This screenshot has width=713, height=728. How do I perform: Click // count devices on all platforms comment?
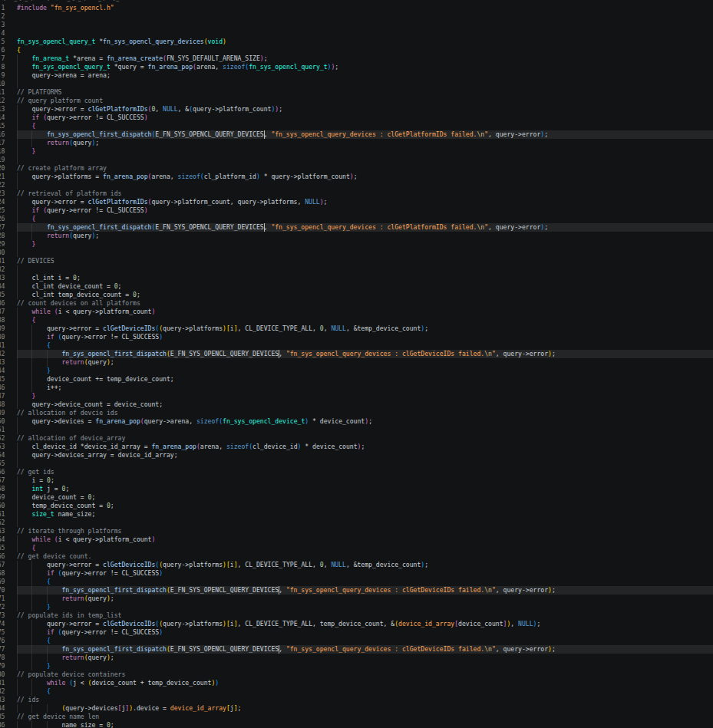pyautogui.click(x=78, y=303)
